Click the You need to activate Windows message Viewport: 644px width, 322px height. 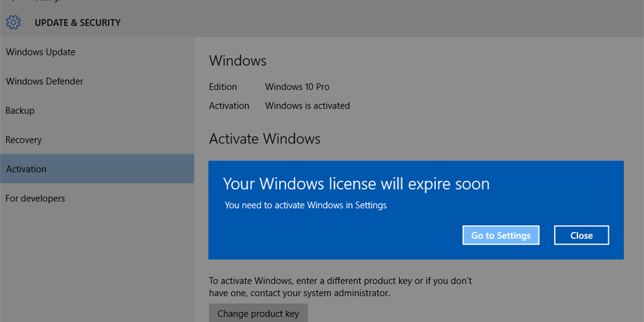[x=306, y=205]
